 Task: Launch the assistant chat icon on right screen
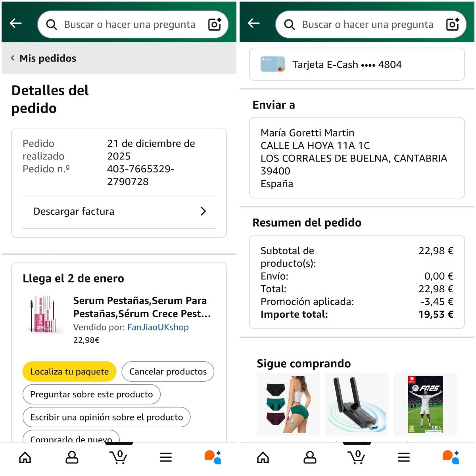tap(451, 457)
